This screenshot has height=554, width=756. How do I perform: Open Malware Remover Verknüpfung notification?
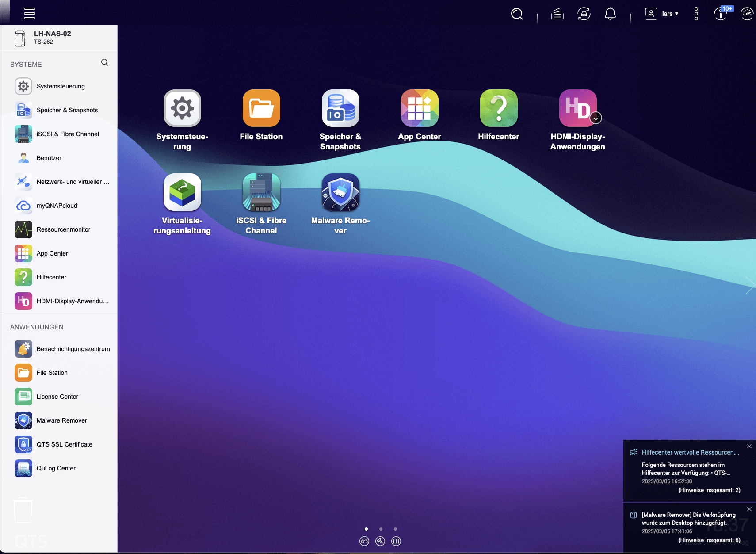coord(689,527)
